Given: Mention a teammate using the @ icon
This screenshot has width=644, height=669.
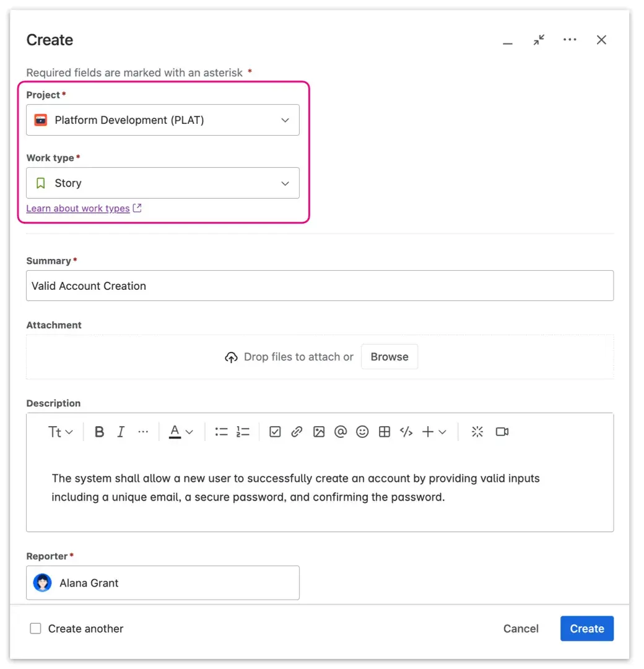Looking at the screenshot, I should pyautogui.click(x=340, y=432).
